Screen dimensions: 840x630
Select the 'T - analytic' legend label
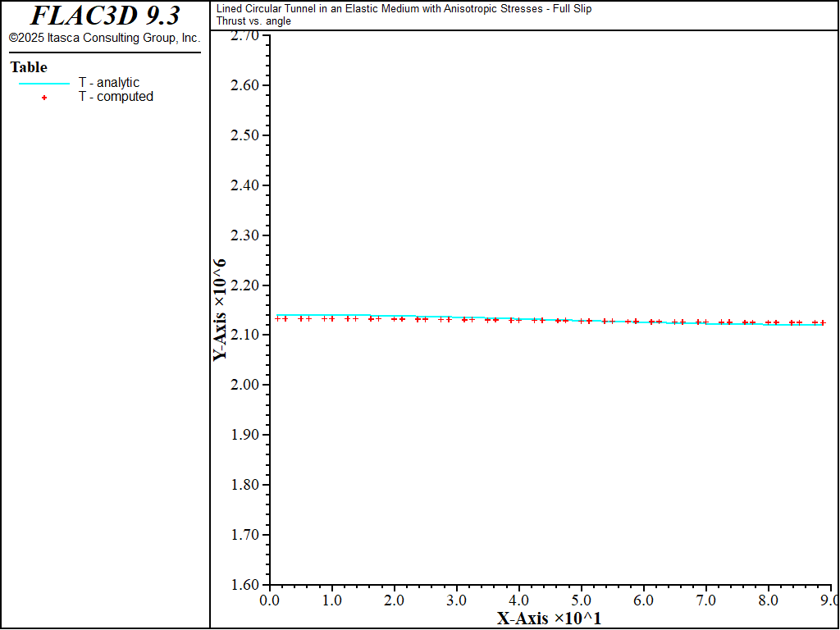point(109,83)
